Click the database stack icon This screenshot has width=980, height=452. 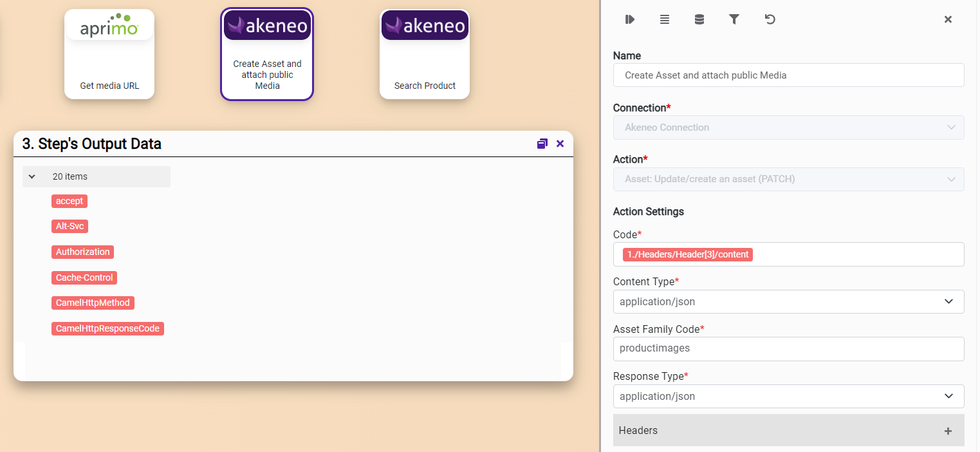pos(699,19)
